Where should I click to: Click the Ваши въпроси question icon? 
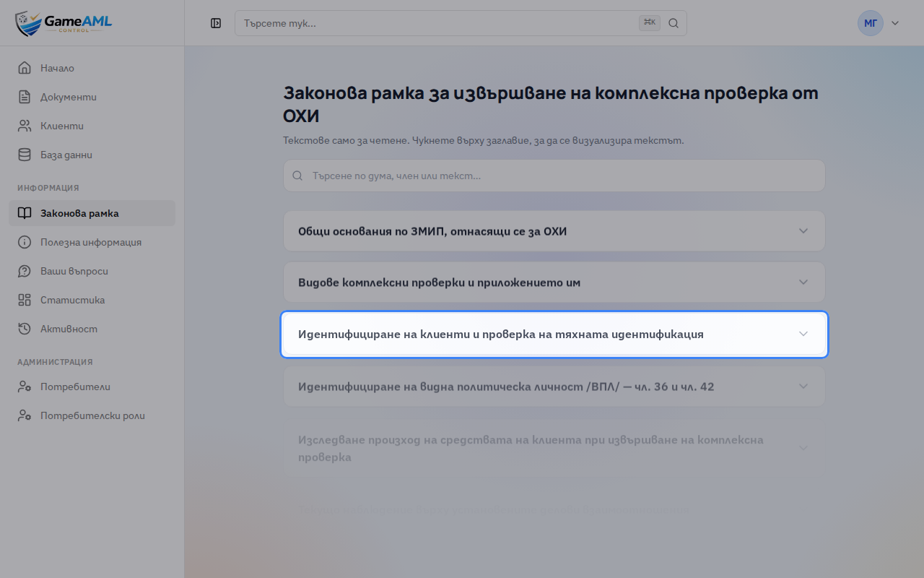(x=25, y=271)
